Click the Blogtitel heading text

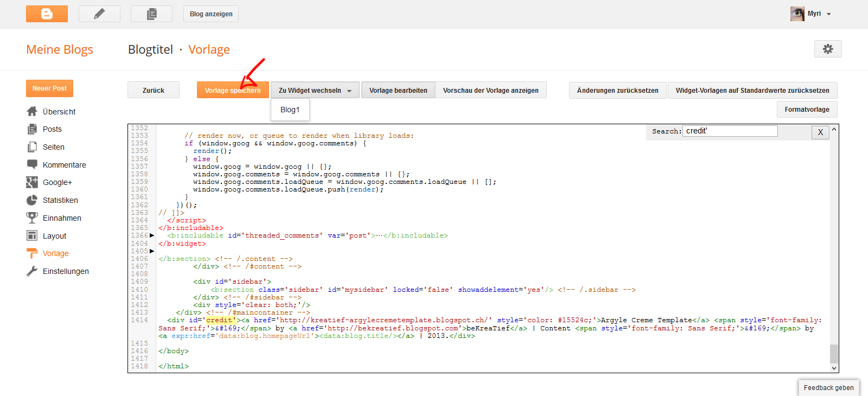coord(150,49)
